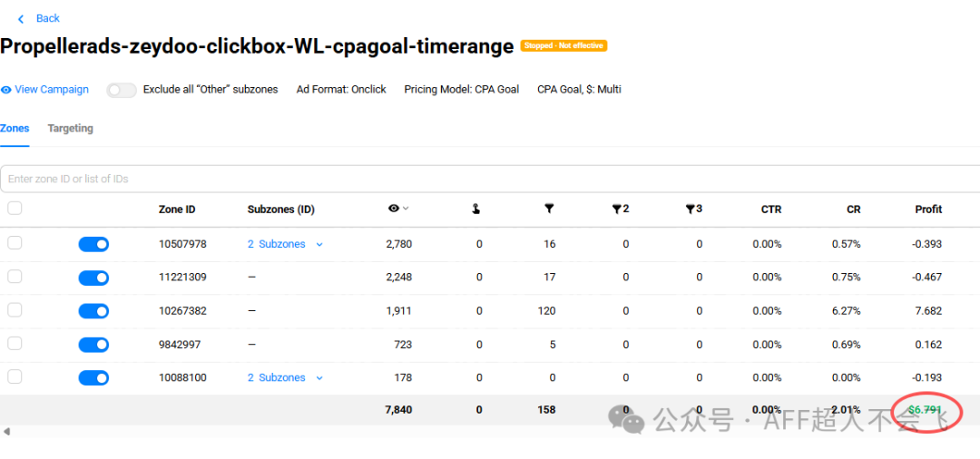Disable the toggle for zone 10507978
Image resolution: width=980 pixels, height=459 pixels.
[x=93, y=244]
